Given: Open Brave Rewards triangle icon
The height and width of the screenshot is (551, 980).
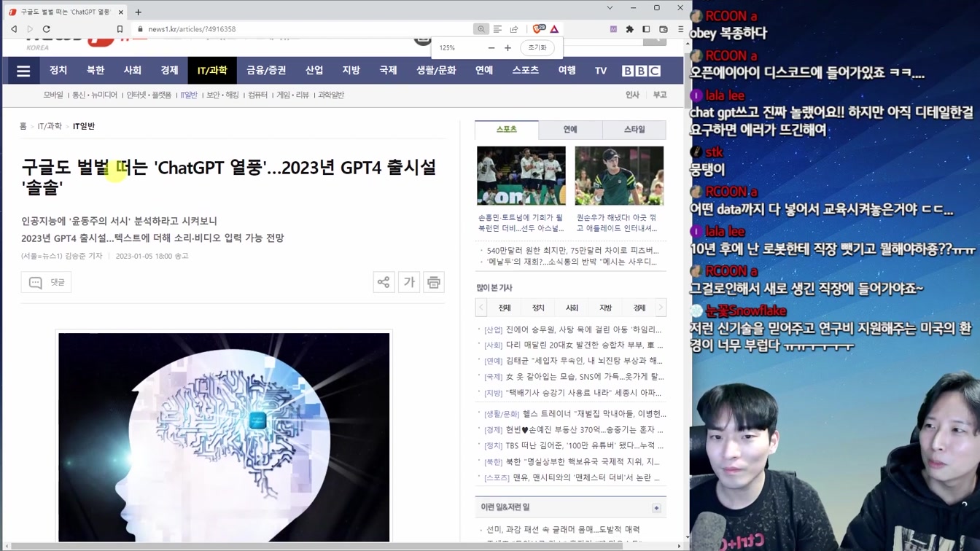Looking at the screenshot, I should (x=554, y=29).
